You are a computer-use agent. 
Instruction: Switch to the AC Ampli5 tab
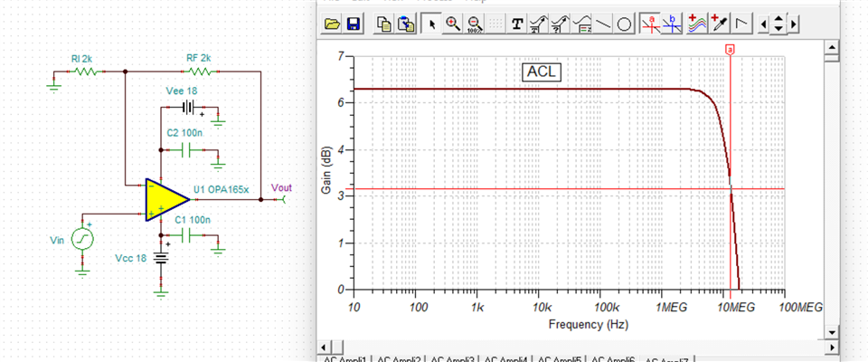click(x=559, y=359)
